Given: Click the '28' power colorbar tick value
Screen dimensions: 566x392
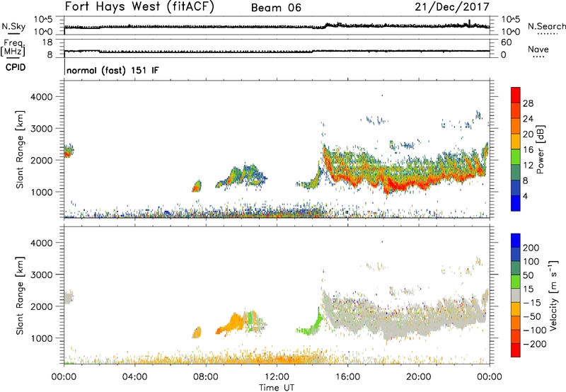Looking at the screenshot, I should tap(528, 103).
